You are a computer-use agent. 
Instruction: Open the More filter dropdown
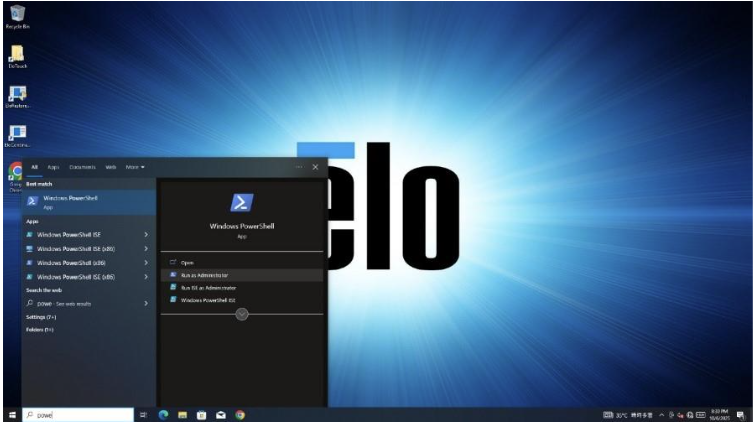pyautogui.click(x=135, y=167)
